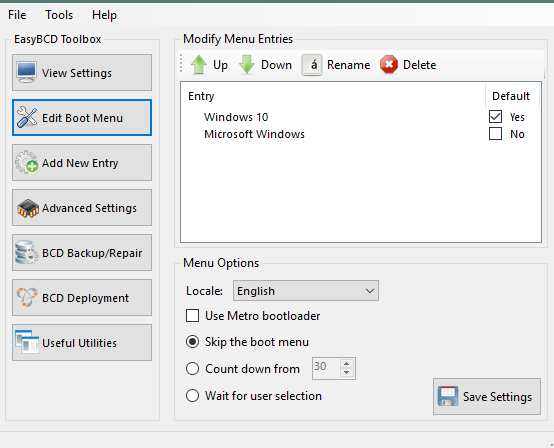The height and width of the screenshot is (448, 554).
Task: Uncheck default checkbox for Windows 10
Action: click(495, 117)
